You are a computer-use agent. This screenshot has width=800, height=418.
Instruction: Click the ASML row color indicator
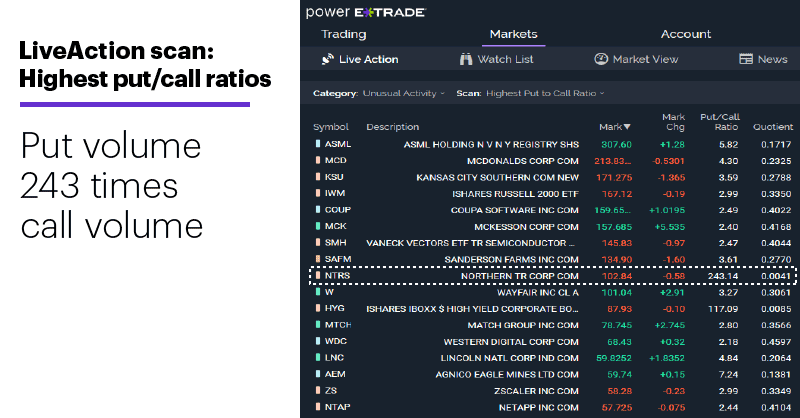(318, 144)
